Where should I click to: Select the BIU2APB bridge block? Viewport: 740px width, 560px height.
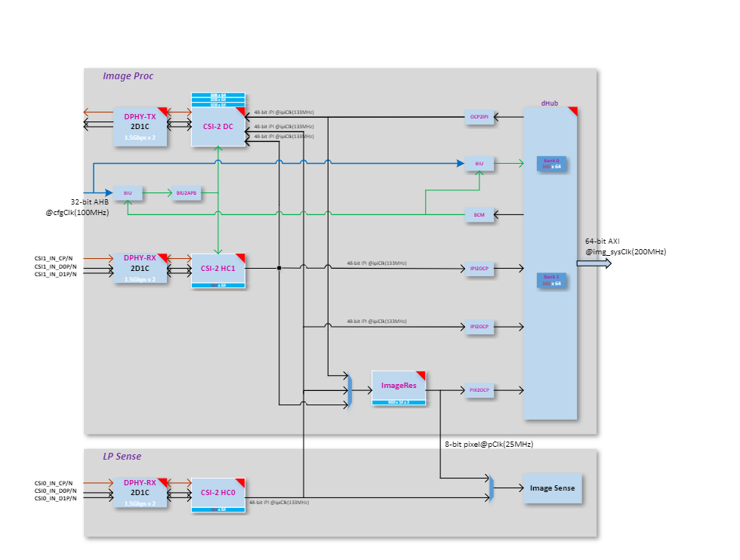(x=185, y=193)
